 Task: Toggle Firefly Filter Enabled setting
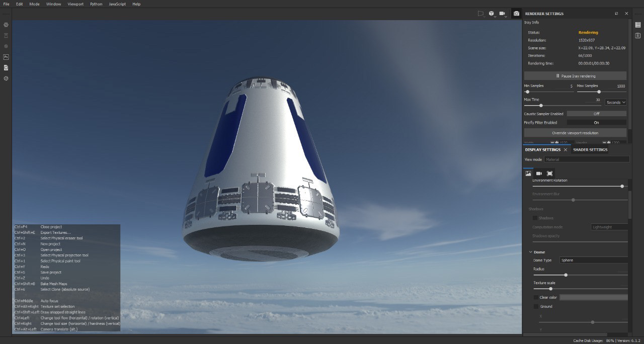(x=597, y=122)
